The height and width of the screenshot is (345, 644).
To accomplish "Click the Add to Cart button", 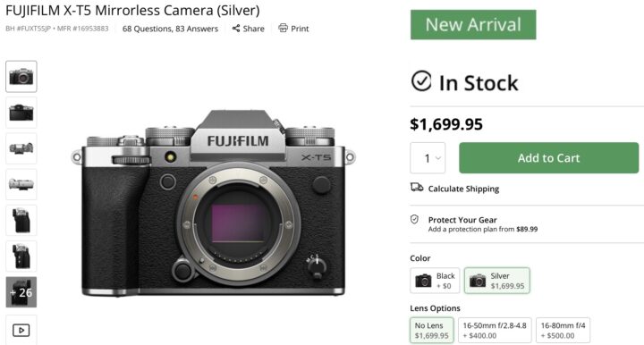I will [548, 158].
